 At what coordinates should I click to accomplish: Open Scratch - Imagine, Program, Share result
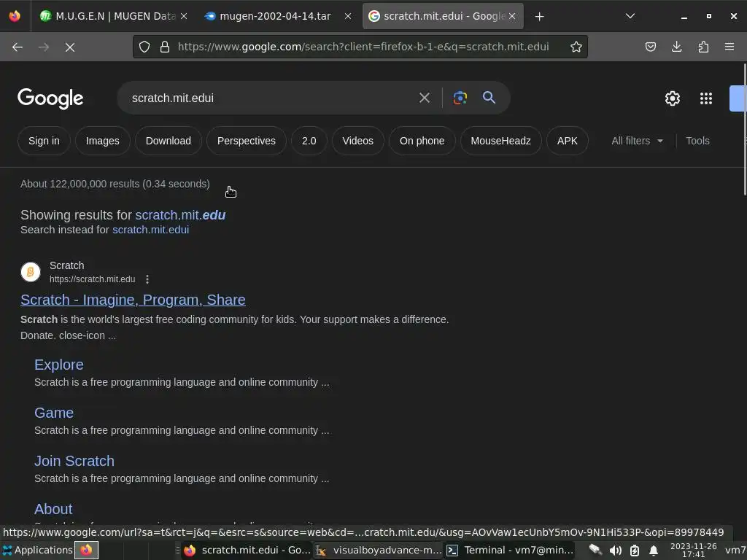tap(133, 300)
